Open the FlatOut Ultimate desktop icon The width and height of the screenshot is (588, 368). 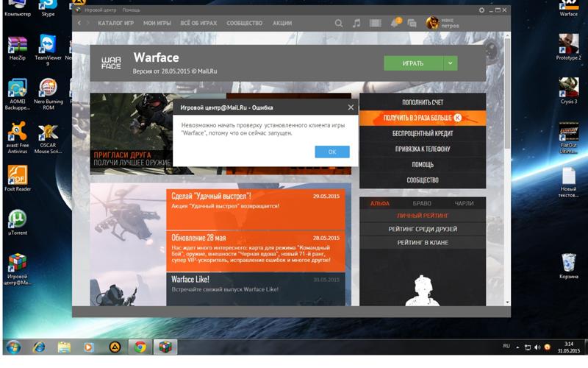click(568, 138)
